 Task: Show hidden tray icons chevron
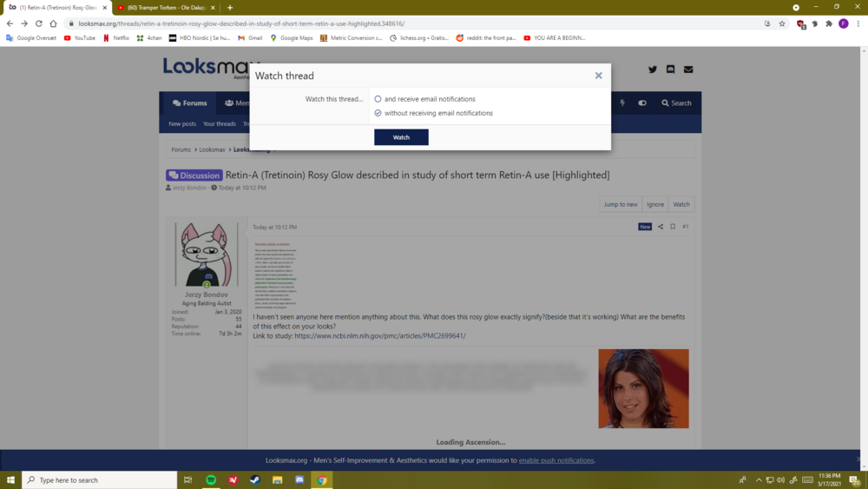(759, 479)
